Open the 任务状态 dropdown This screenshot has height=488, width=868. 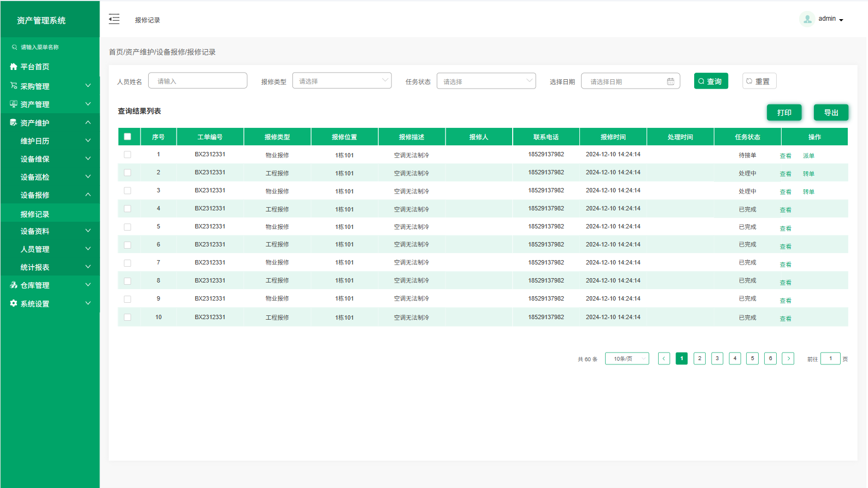486,81
